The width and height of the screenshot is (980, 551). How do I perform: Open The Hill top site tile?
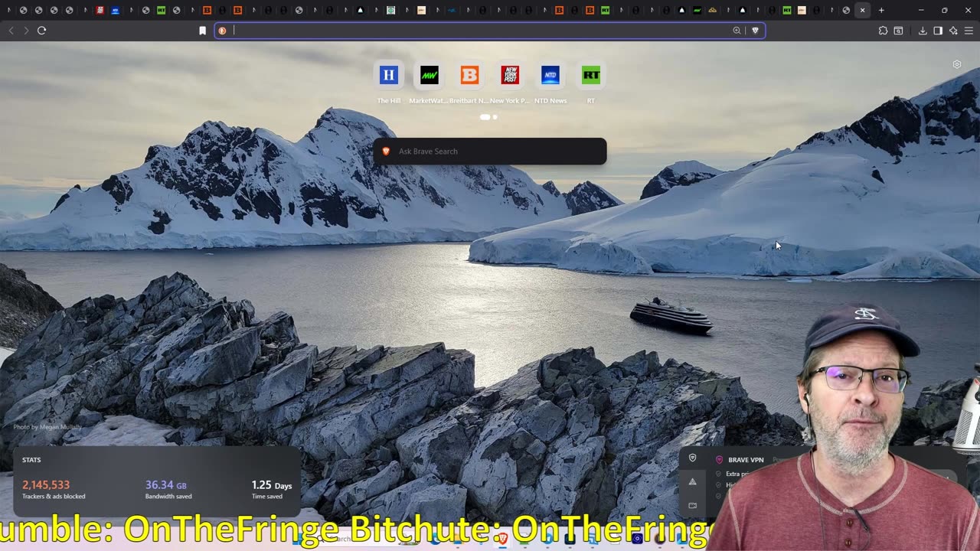click(x=389, y=75)
